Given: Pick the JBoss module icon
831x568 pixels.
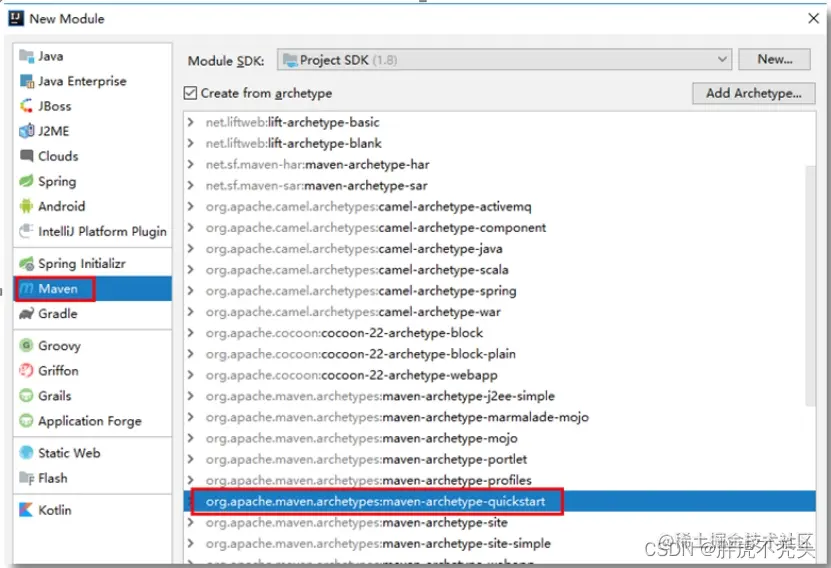Looking at the screenshot, I should pyautogui.click(x=26, y=106).
